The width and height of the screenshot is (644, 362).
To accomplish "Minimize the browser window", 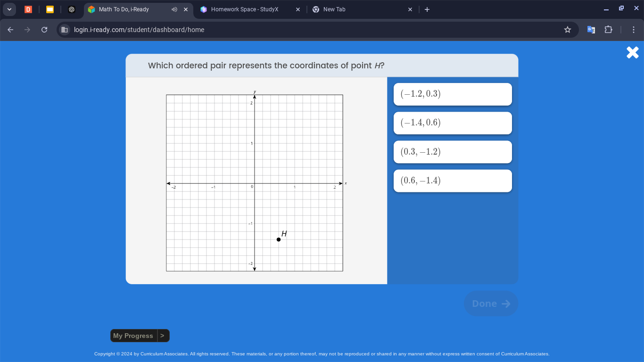I will [606, 9].
